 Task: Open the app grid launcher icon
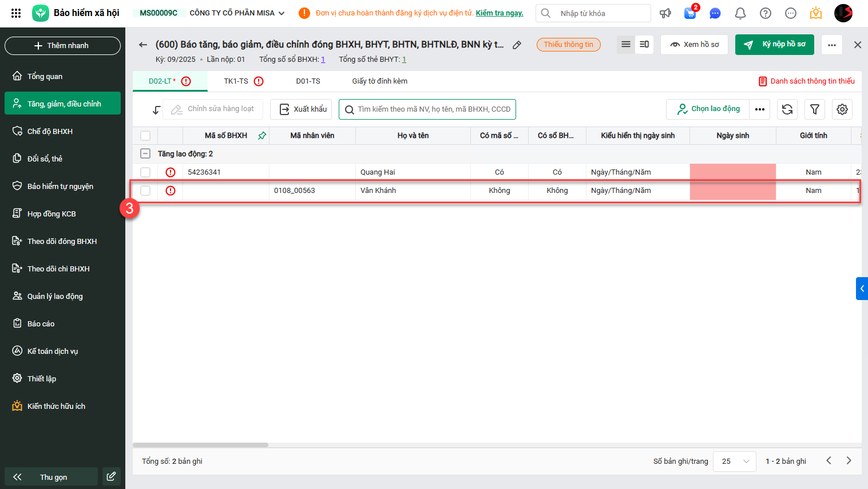pos(16,13)
